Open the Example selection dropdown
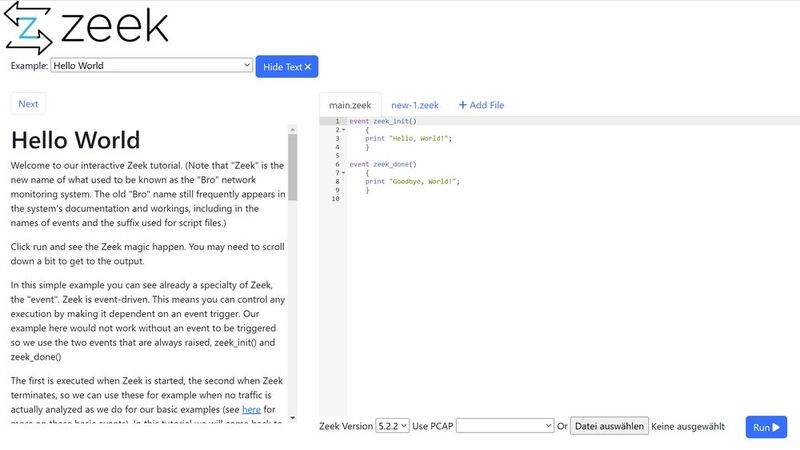 click(151, 66)
